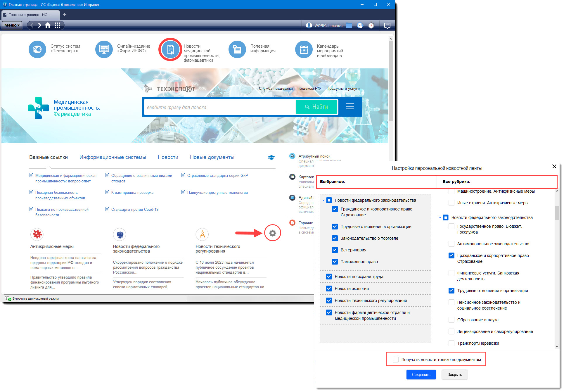Switch to Информационные системы tab
This screenshot has height=392, width=564.
tap(113, 157)
